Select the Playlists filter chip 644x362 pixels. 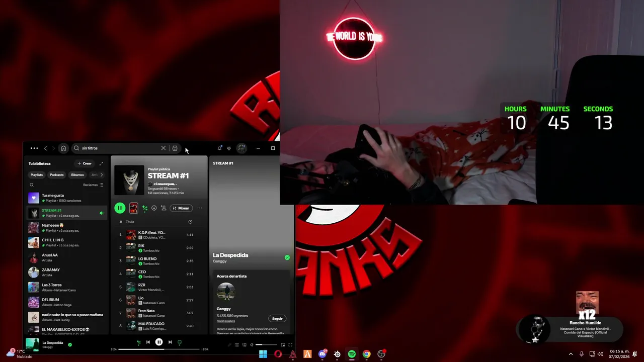pos(37,175)
